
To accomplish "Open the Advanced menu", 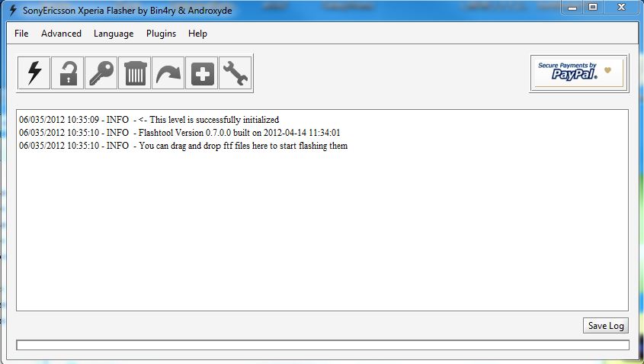I will click(61, 34).
